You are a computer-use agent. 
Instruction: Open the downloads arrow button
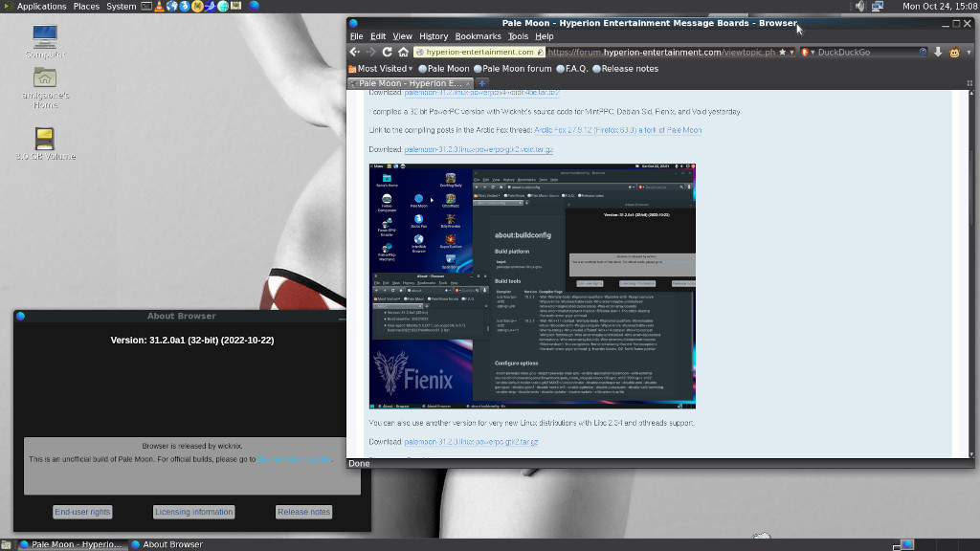point(938,52)
